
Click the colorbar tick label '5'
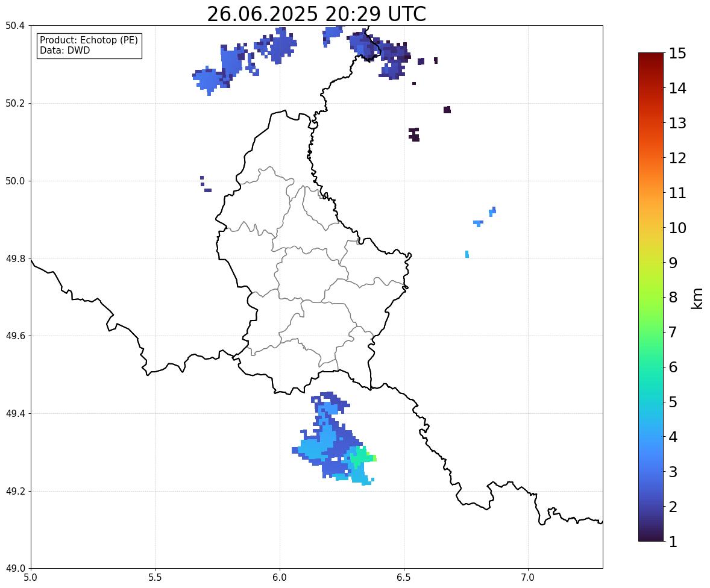673,402
